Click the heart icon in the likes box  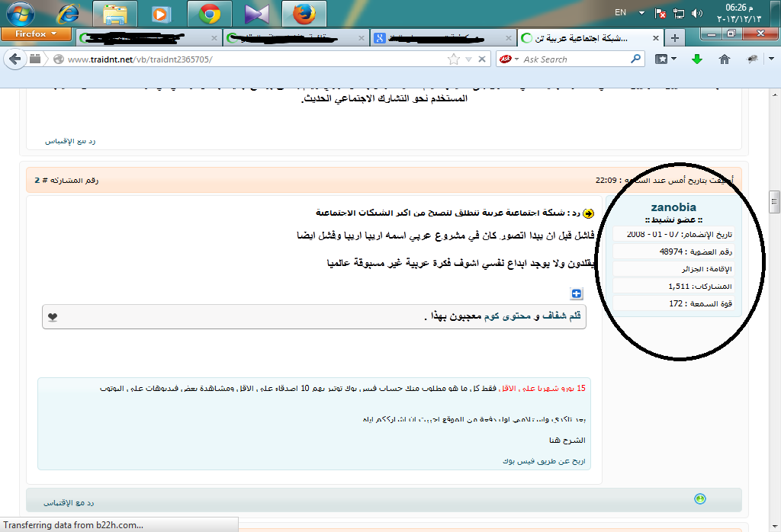point(53,317)
